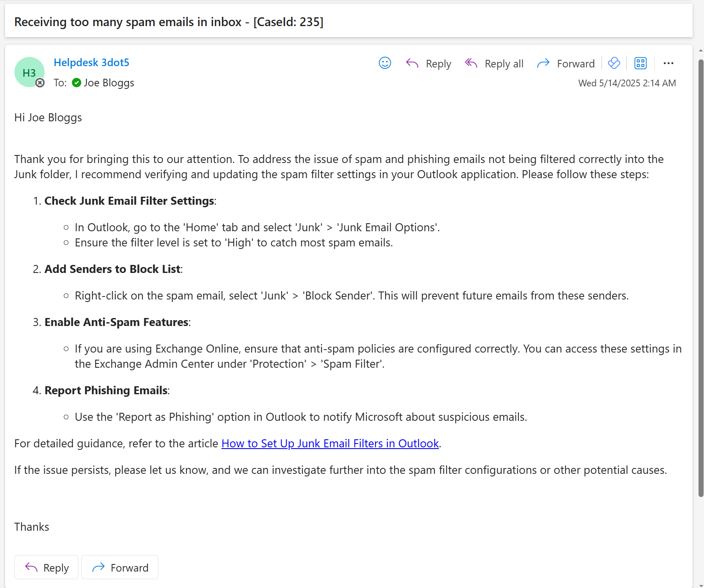Image resolution: width=704 pixels, height=588 pixels.
Task: Click the message timestamp Wed 5/14/2025
Action: pyautogui.click(x=627, y=83)
